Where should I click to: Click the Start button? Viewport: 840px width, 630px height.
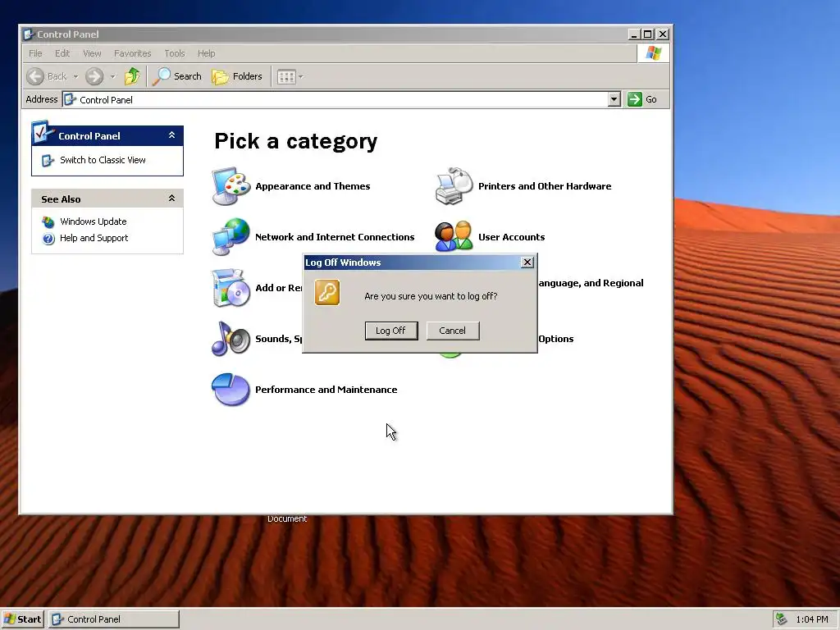click(x=22, y=619)
